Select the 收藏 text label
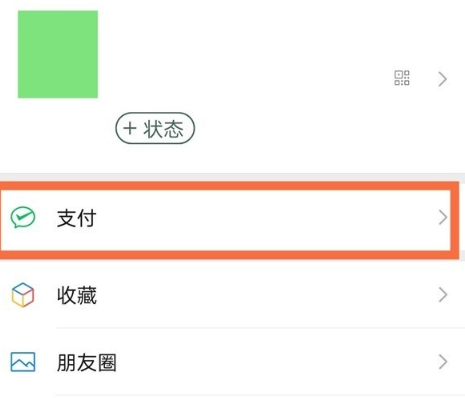465x398 pixels. pyautogui.click(x=77, y=295)
